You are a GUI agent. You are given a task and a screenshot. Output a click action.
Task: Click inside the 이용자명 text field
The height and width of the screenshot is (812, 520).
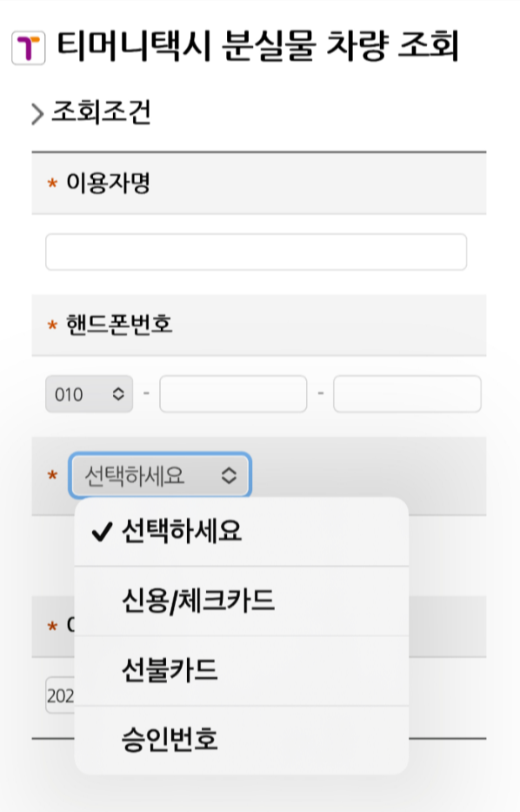(x=257, y=251)
